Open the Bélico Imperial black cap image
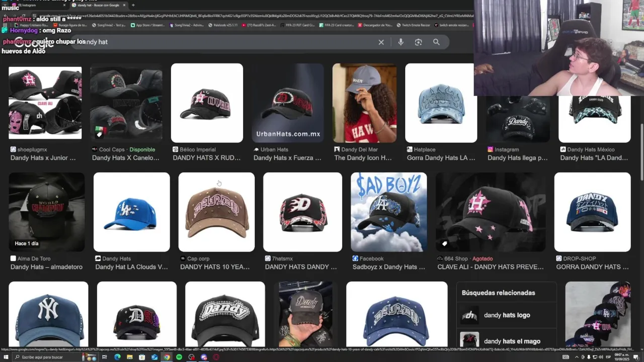The height and width of the screenshot is (362, 644). pyautogui.click(x=207, y=103)
